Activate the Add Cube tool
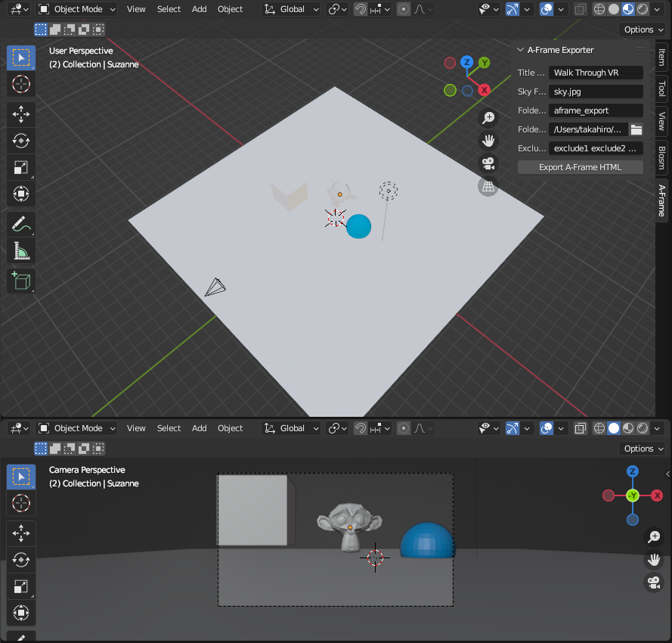The height and width of the screenshot is (643, 672). click(x=20, y=281)
